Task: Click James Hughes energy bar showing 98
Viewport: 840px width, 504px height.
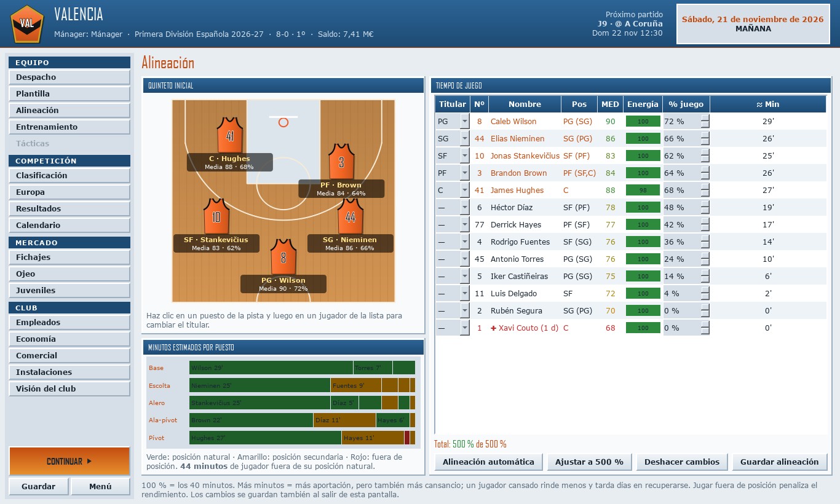Action: [643, 191]
